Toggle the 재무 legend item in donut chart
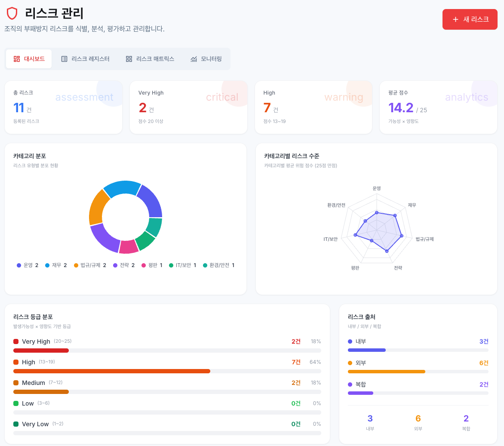 coord(56,265)
